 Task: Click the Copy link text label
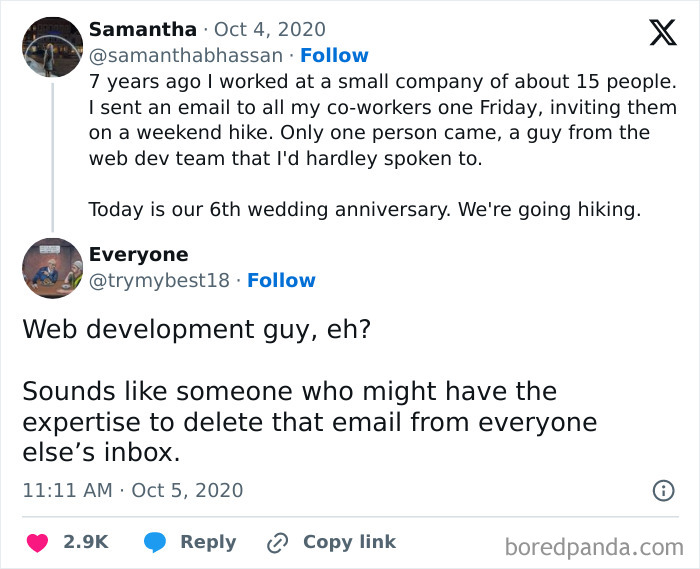[x=349, y=542]
